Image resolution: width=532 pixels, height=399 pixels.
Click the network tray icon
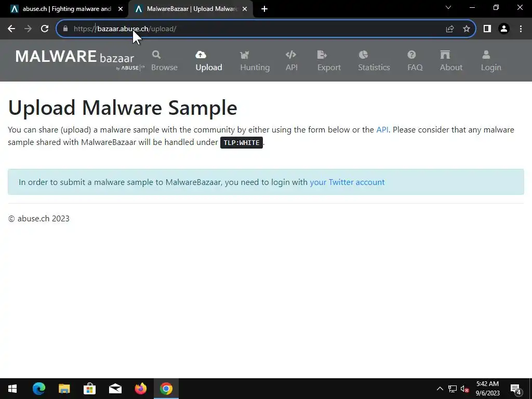pos(453,389)
